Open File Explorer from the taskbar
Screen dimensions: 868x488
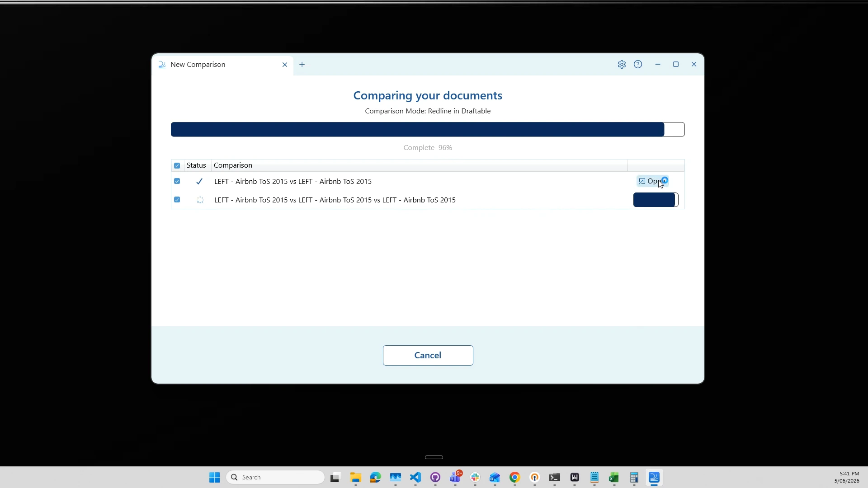point(356,478)
